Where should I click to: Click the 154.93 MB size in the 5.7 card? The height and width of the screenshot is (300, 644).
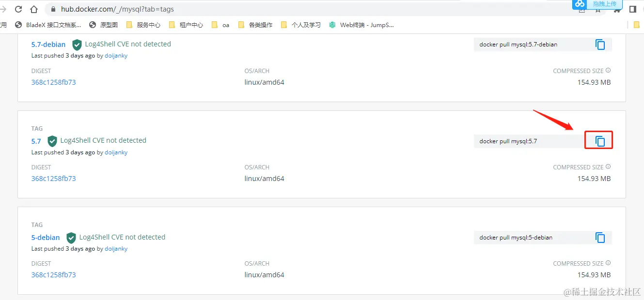tap(594, 179)
